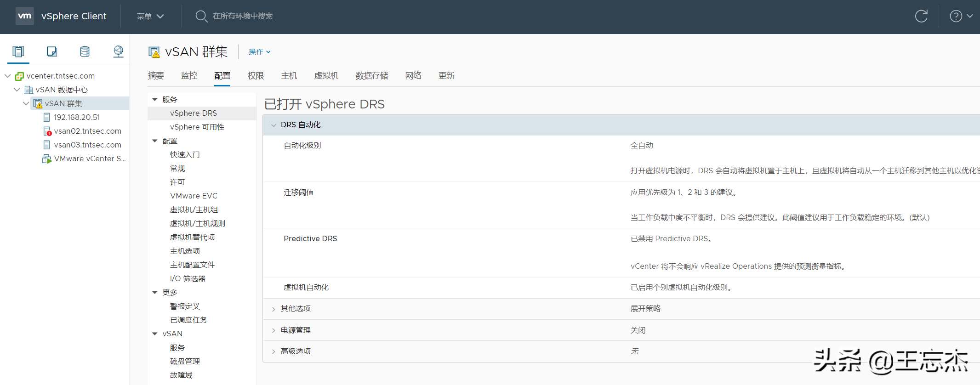Open the Storage inventory view
Screen dimensions: 980x385
click(85, 51)
